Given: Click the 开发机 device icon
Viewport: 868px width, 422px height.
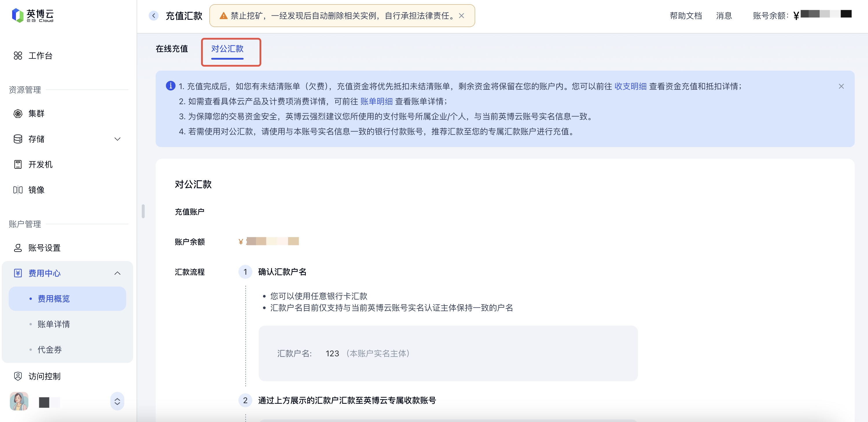Looking at the screenshot, I should (x=18, y=164).
